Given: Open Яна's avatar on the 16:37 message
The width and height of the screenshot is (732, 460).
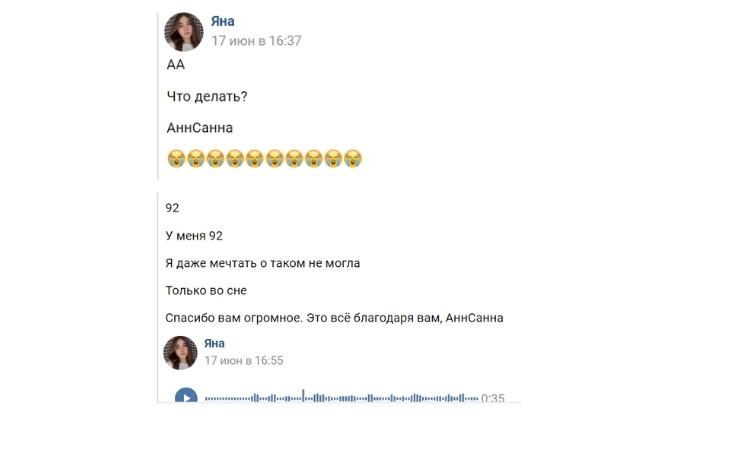Looking at the screenshot, I should point(184,32).
